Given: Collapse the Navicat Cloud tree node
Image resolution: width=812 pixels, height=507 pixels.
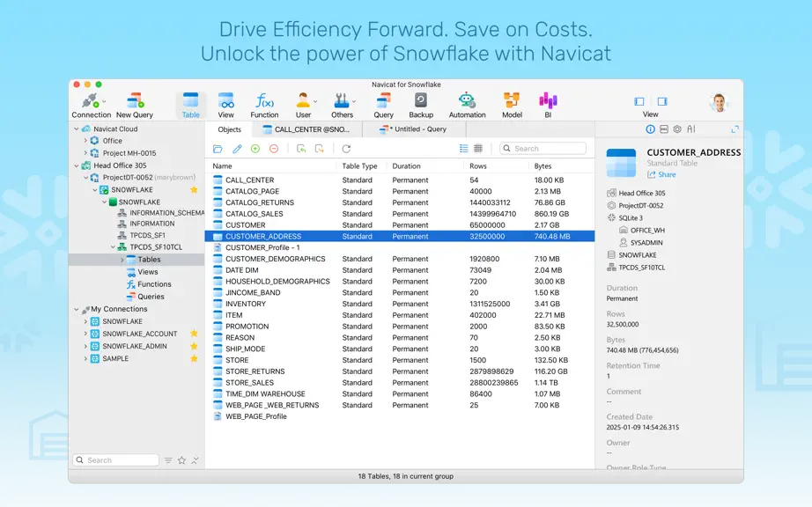Looking at the screenshot, I should (x=76, y=129).
